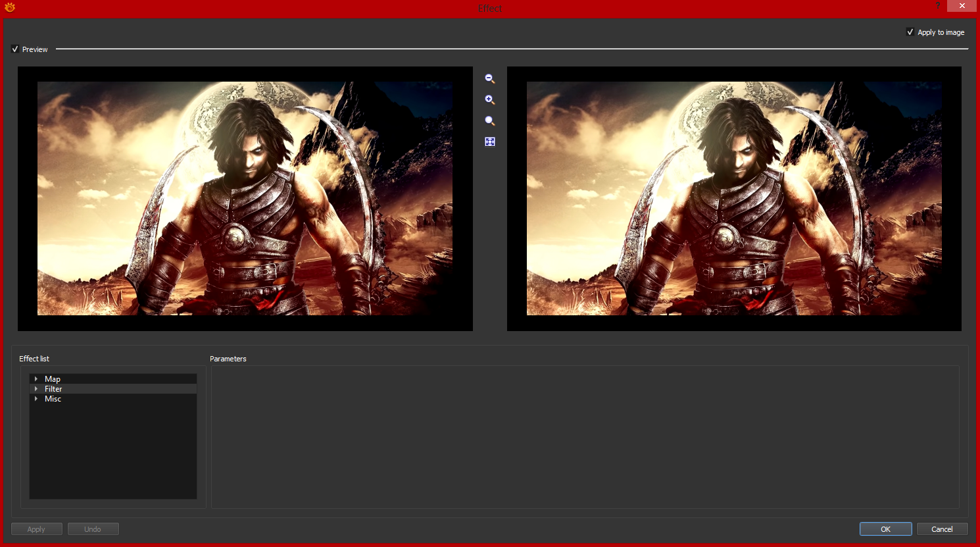The image size is (980, 547).
Task: Click the Undo button
Action: pos(93,529)
